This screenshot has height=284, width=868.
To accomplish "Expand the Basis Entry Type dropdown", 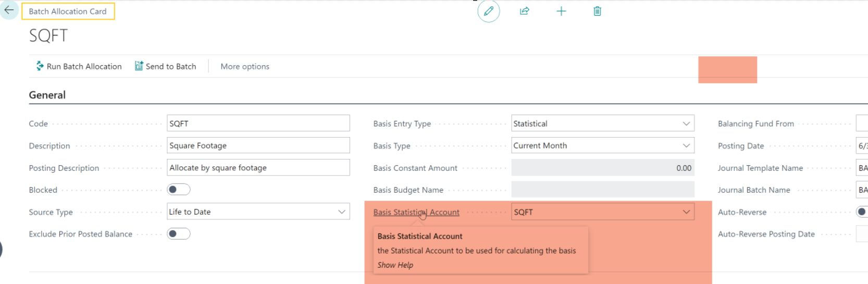I will [686, 124].
